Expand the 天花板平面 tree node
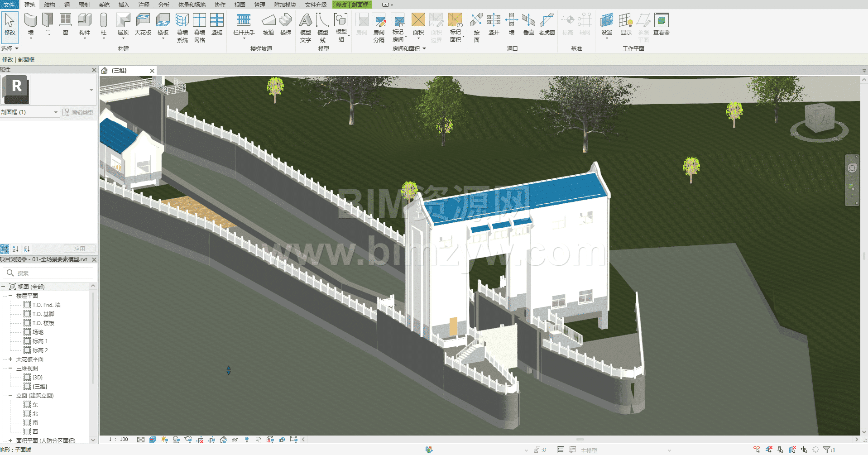Image resolution: width=868 pixels, height=455 pixels. click(x=10, y=359)
